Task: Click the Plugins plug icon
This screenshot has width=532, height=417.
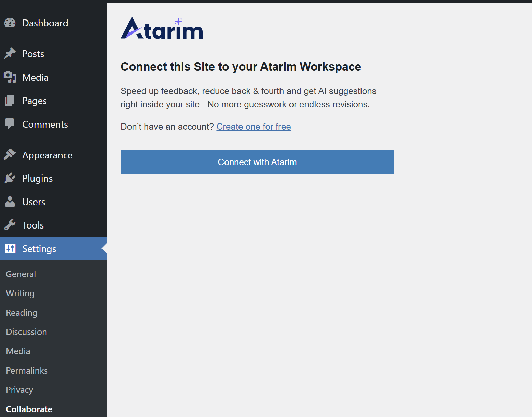Action: point(10,178)
